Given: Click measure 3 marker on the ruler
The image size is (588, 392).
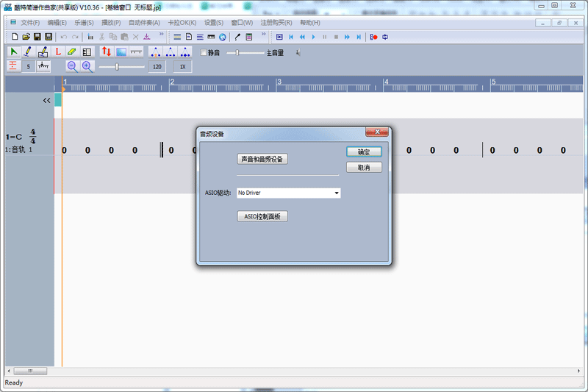Looking at the screenshot, I should pos(279,82).
